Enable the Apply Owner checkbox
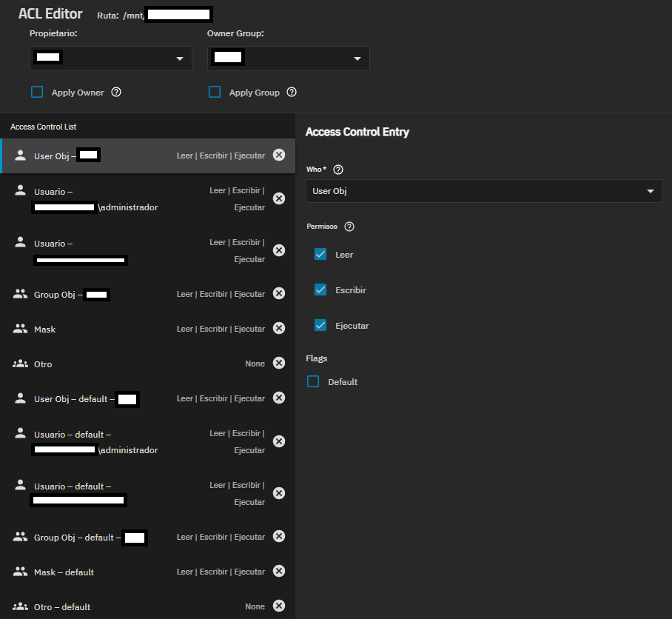This screenshot has height=619, width=672. 37,92
